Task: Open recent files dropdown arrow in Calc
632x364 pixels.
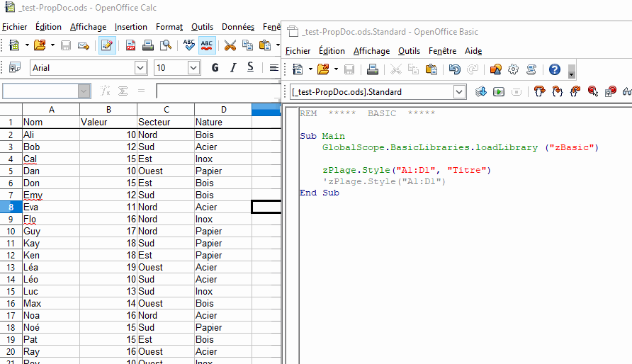Action: click(x=52, y=45)
